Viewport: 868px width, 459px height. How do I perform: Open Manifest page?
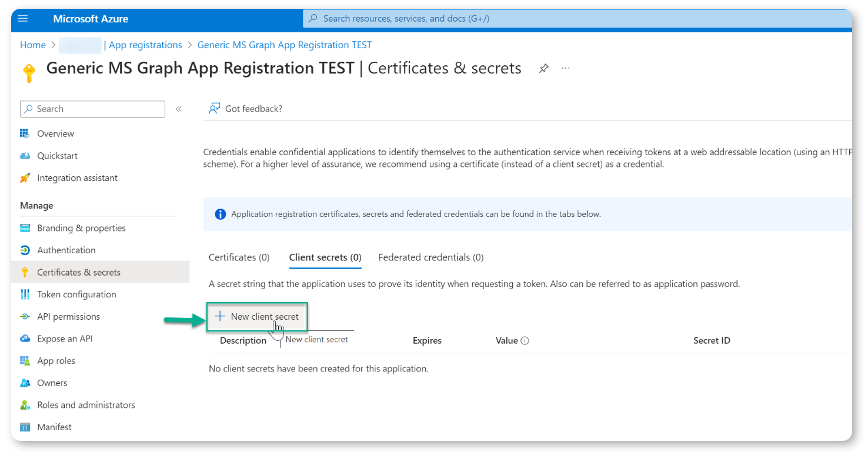pos(54,427)
